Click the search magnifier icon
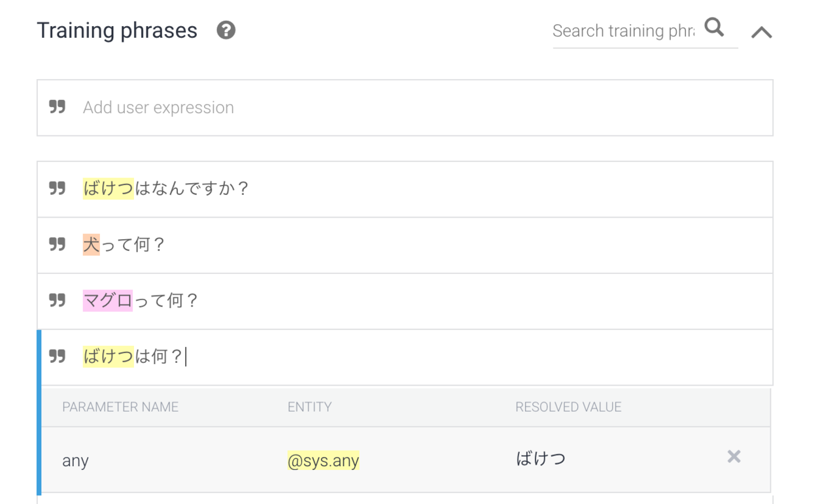The height and width of the screenshot is (504, 837). [715, 28]
